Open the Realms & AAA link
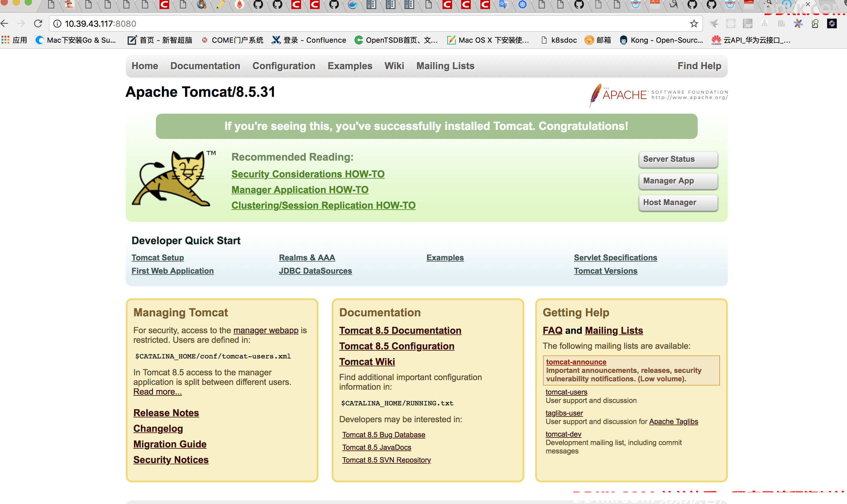The image size is (847, 504). click(307, 257)
